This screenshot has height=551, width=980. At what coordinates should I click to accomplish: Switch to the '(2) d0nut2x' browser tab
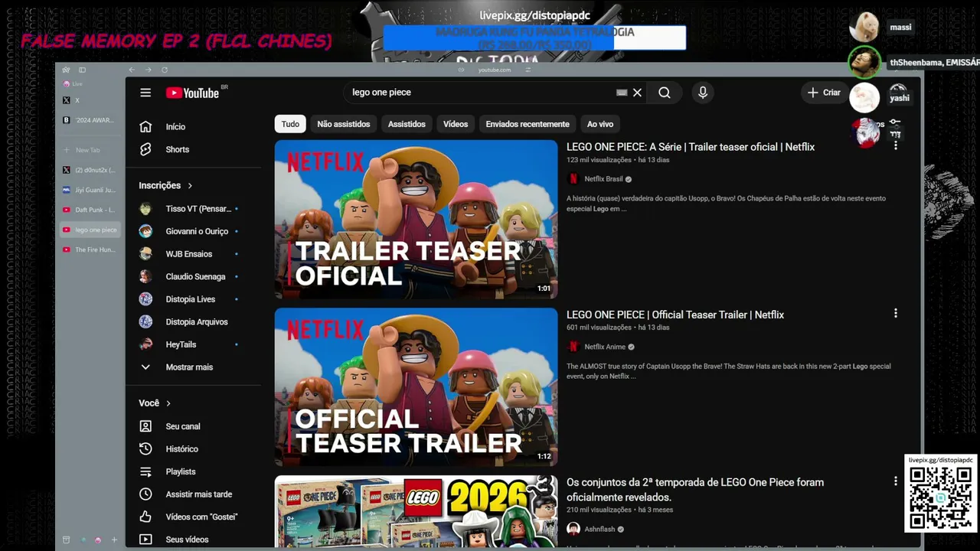pos(89,170)
